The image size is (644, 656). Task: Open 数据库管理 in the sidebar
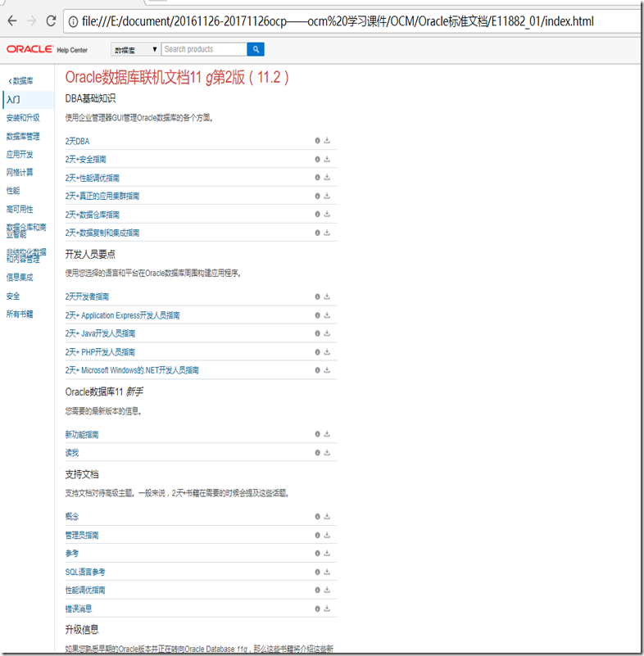coord(23,137)
